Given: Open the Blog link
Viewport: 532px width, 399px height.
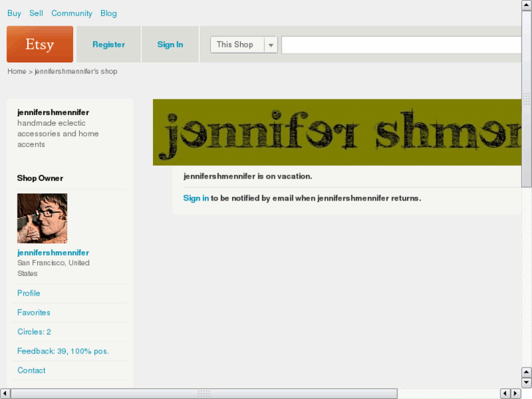Looking at the screenshot, I should pos(108,13).
